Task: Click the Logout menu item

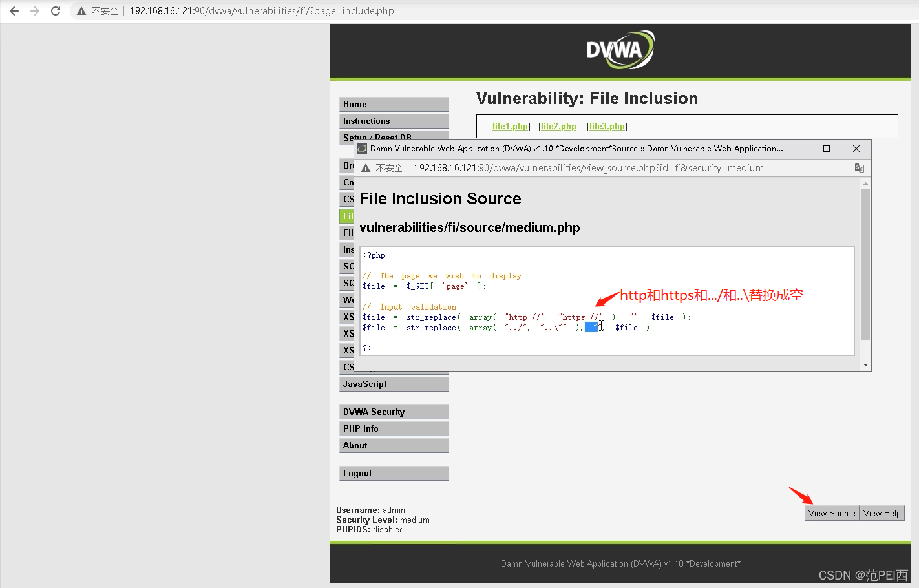Action: [x=394, y=473]
